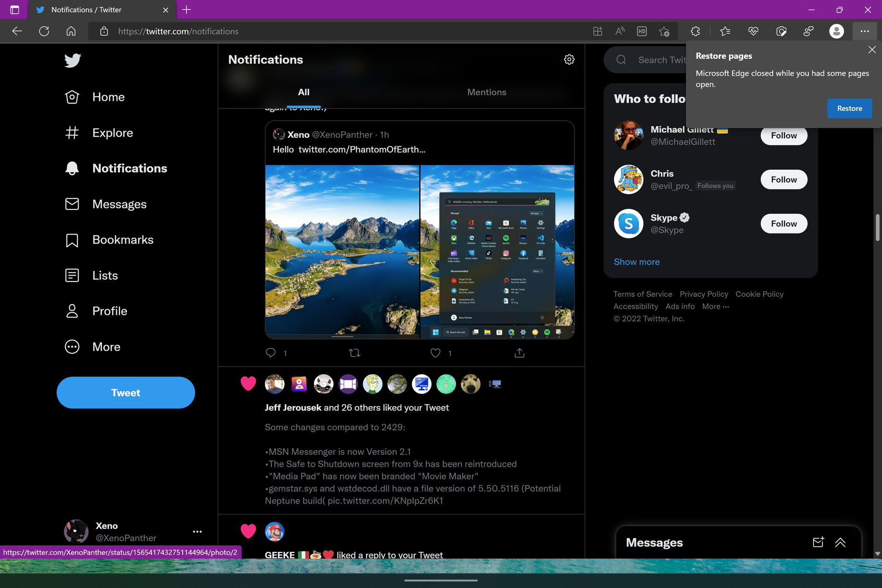This screenshot has width=882, height=588.
Task: Open Edge settings and more menu
Action: [865, 31]
